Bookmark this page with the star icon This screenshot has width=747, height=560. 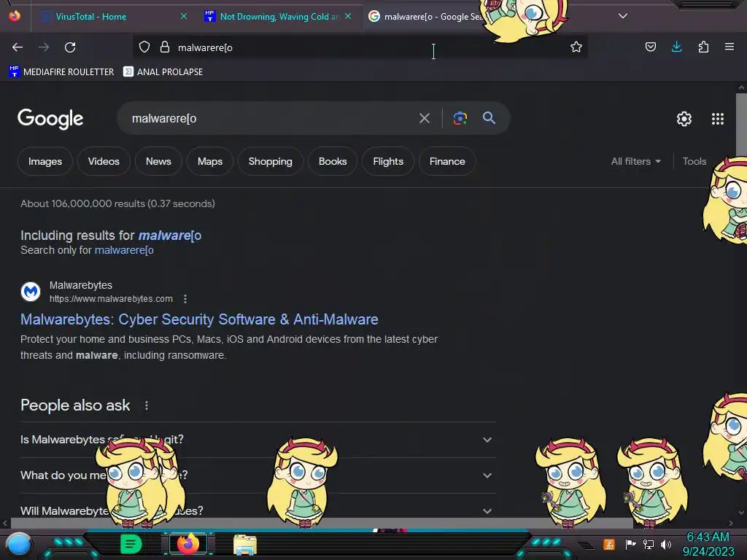[x=576, y=47]
